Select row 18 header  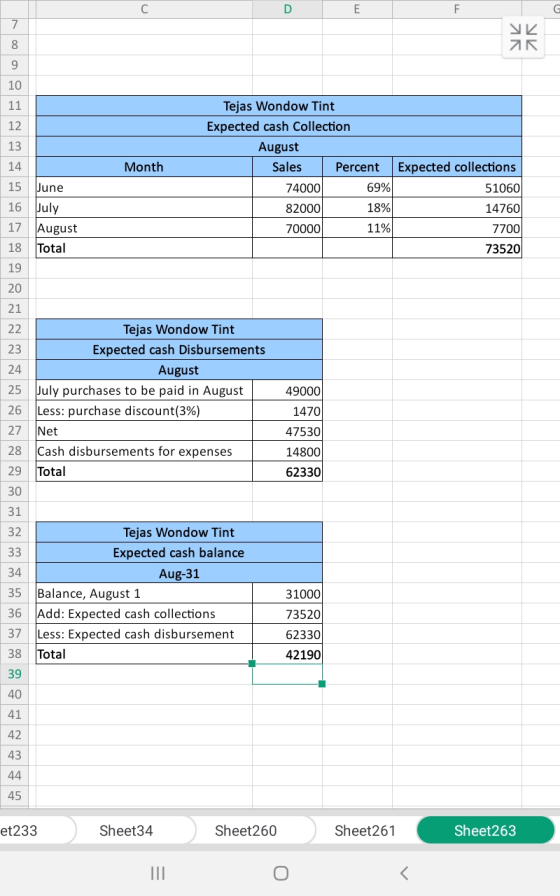14,247
